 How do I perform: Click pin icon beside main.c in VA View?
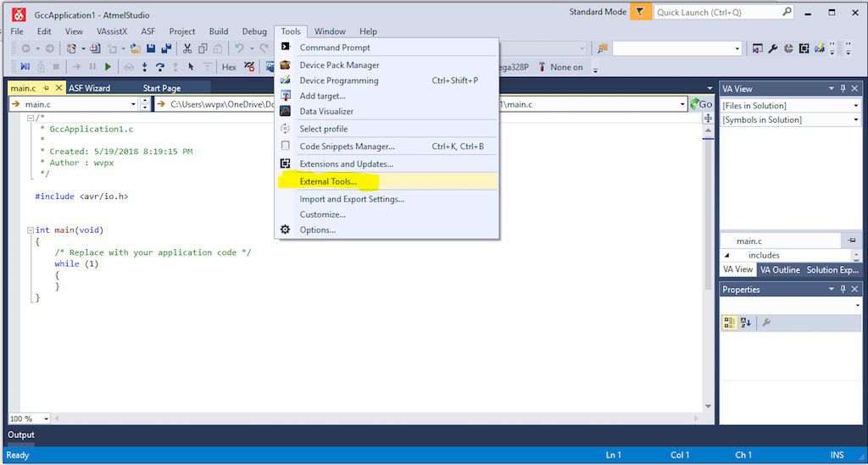[851, 241]
